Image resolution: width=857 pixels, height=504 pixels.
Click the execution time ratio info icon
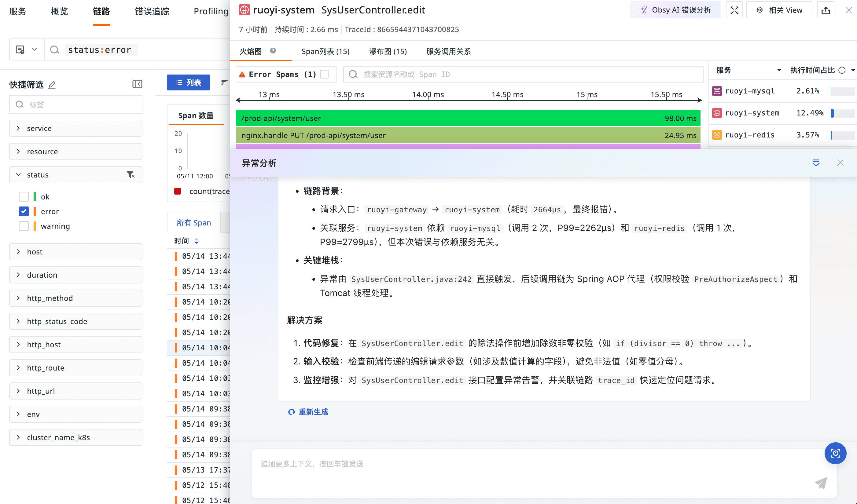pos(842,70)
